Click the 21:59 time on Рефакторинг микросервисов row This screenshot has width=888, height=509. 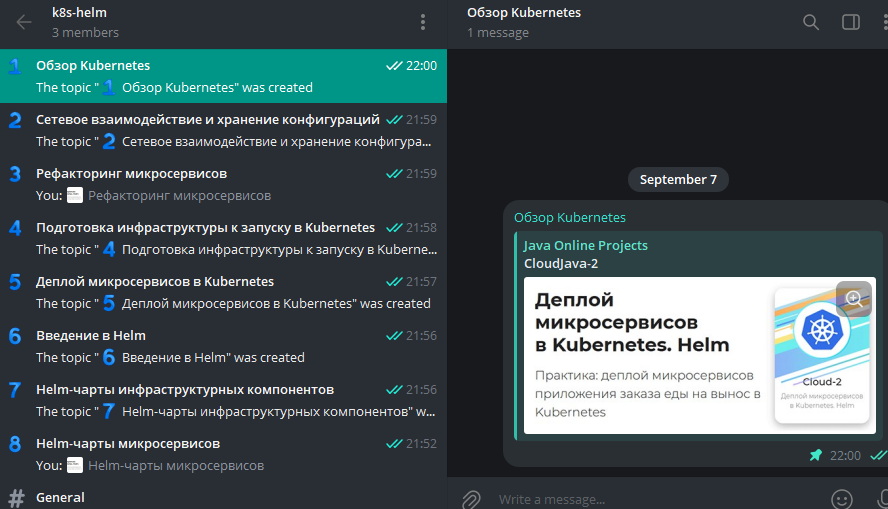coord(421,174)
